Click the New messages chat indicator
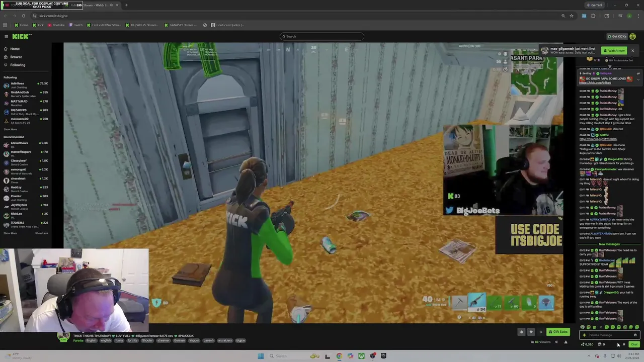This screenshot has height=362, width=644. (609, 244)
